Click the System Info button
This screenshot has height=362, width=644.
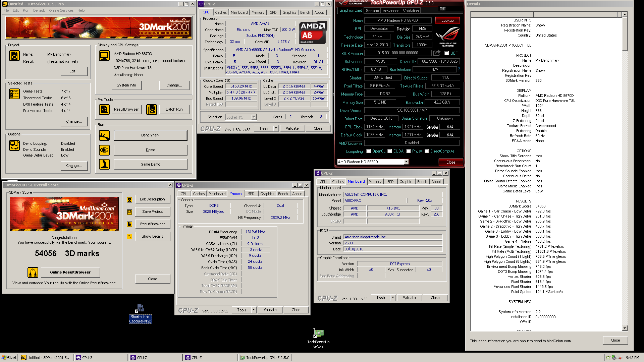pyautogui.click(x=126, y=85)
